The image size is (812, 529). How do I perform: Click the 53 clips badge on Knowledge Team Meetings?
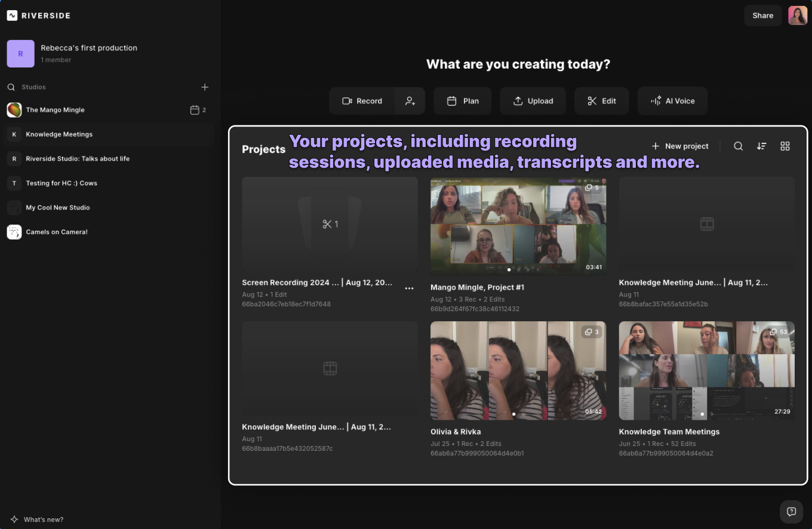[778, 332]
